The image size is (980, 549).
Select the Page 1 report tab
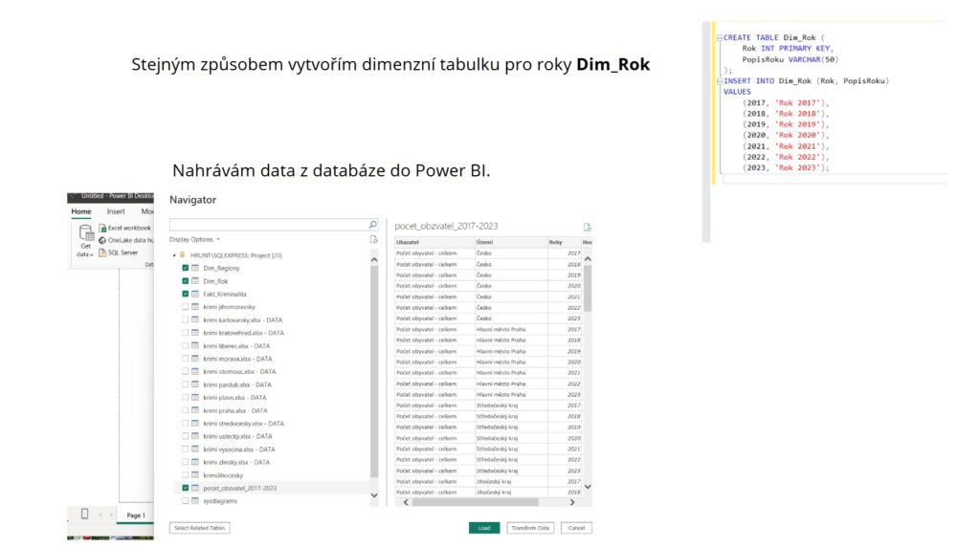[136, 516]
